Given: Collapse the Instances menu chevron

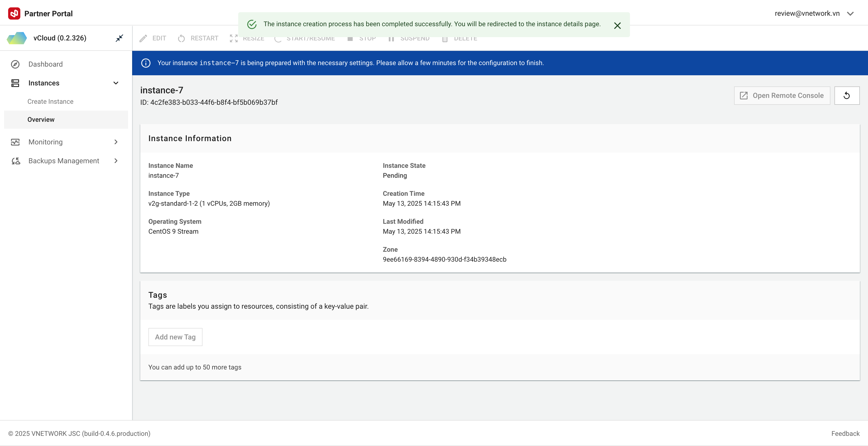Looking at the screenshot, I should coord(116,83).
